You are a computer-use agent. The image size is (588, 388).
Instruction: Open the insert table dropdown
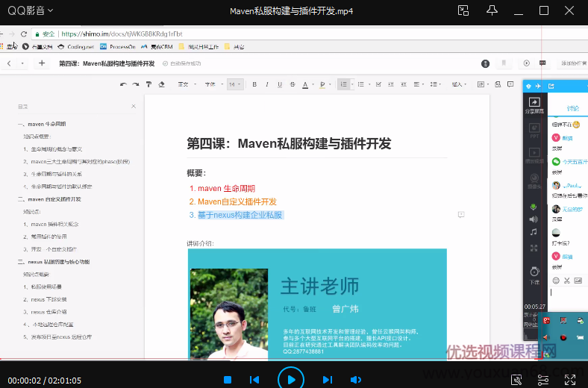point(483,84)
